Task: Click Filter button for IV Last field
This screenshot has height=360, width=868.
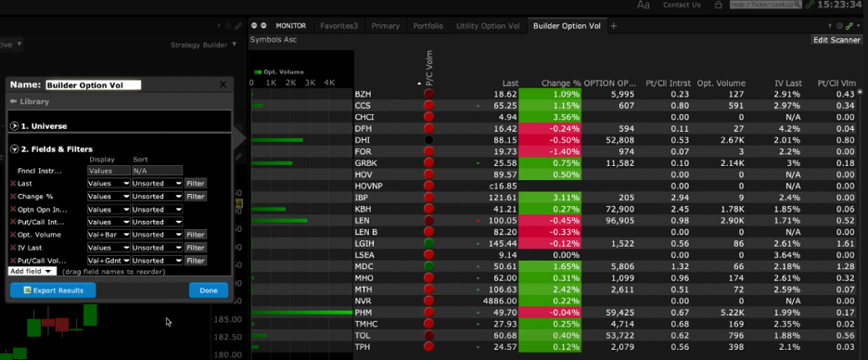Action: click(196, 248)
